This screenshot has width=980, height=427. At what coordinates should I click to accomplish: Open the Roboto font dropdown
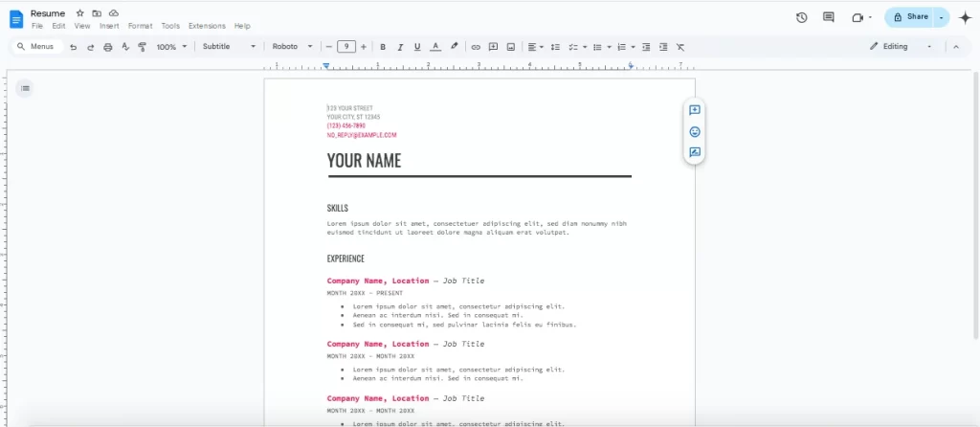(x=293, y=47)
